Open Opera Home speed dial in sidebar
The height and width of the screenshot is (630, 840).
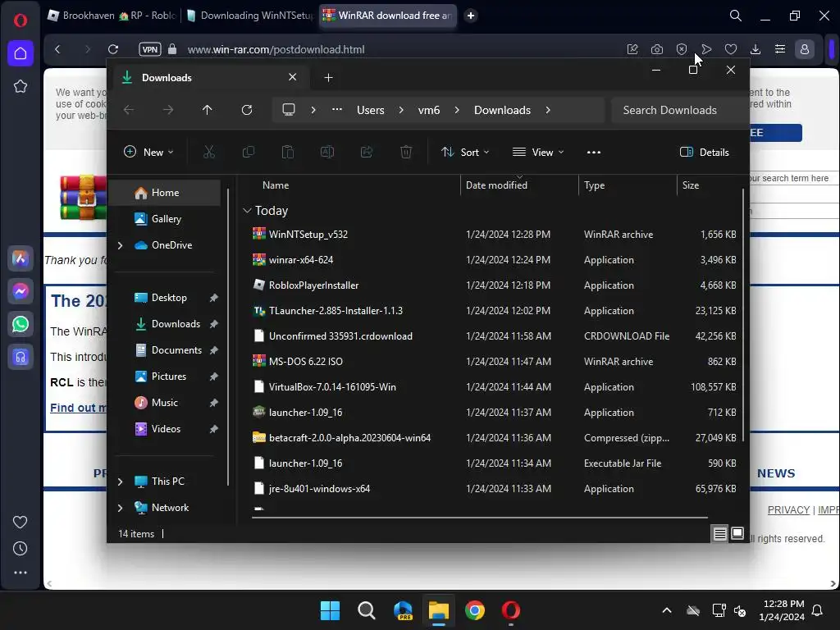click(x=21, y=53)
